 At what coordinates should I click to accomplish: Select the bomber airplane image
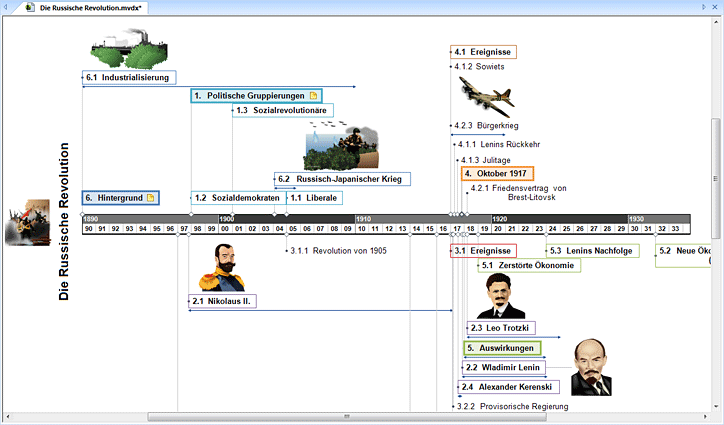click(486, 96)
